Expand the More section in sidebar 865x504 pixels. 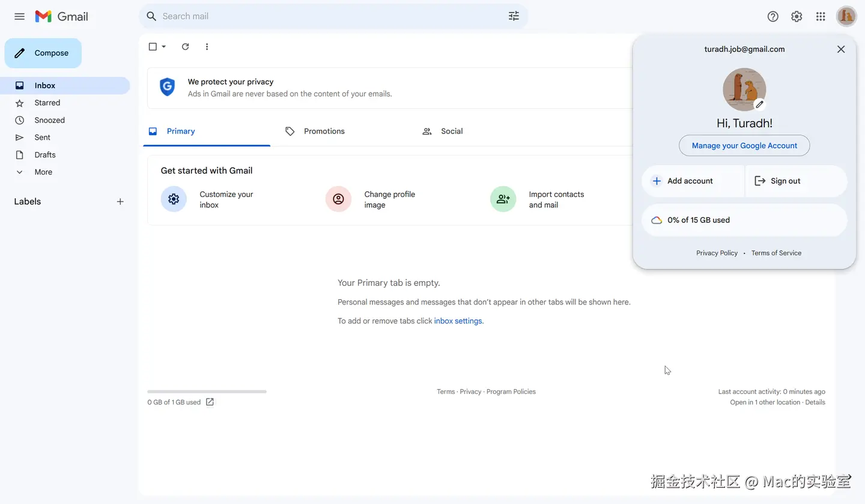43,172
